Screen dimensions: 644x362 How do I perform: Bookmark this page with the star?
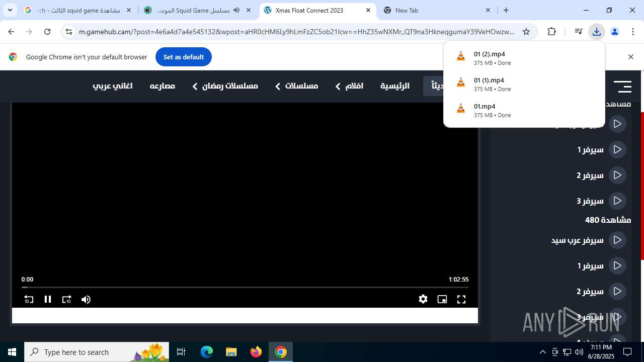click(526, 32)
